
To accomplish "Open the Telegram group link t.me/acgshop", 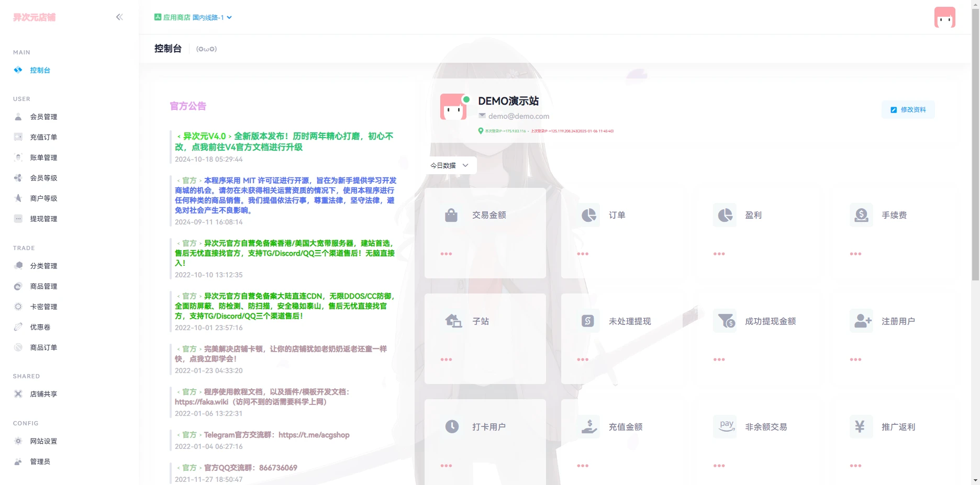I will tap(315, 435).
